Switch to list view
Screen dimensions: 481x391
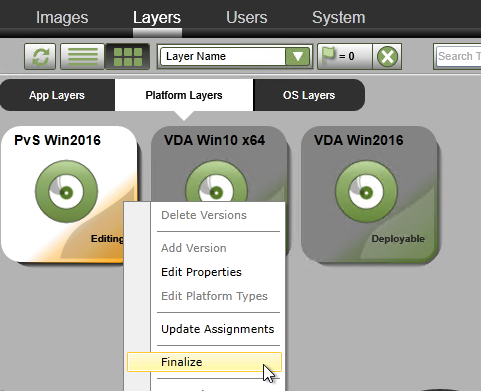82,56
